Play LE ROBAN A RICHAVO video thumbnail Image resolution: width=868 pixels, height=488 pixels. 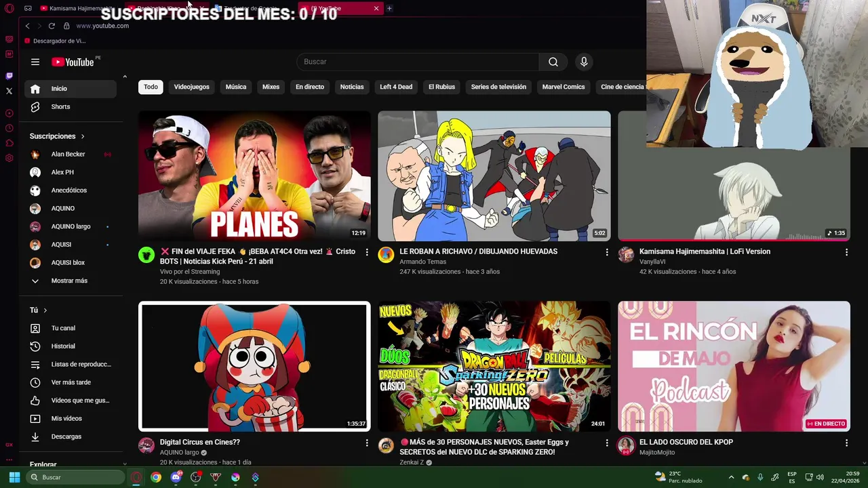(494, 176)
